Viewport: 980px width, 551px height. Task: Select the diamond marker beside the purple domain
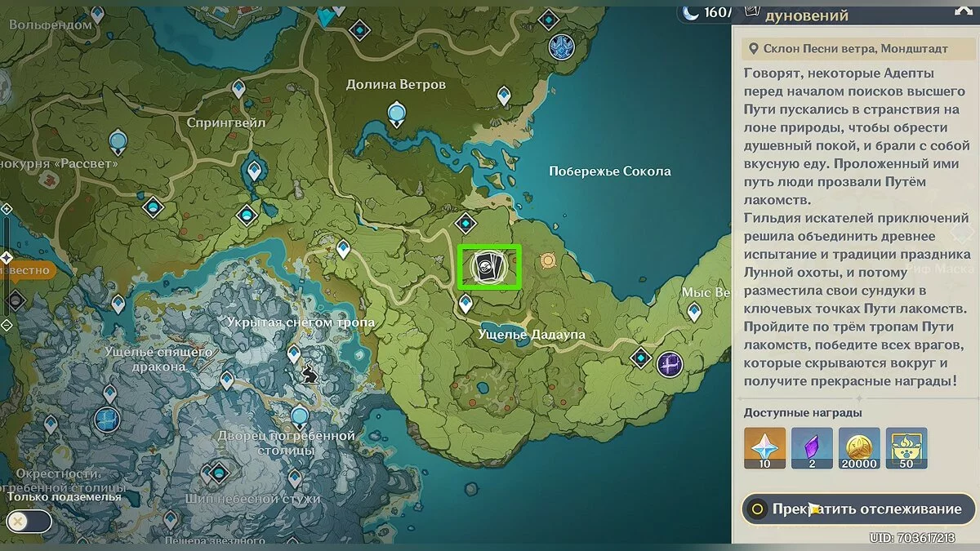point(641,358)
